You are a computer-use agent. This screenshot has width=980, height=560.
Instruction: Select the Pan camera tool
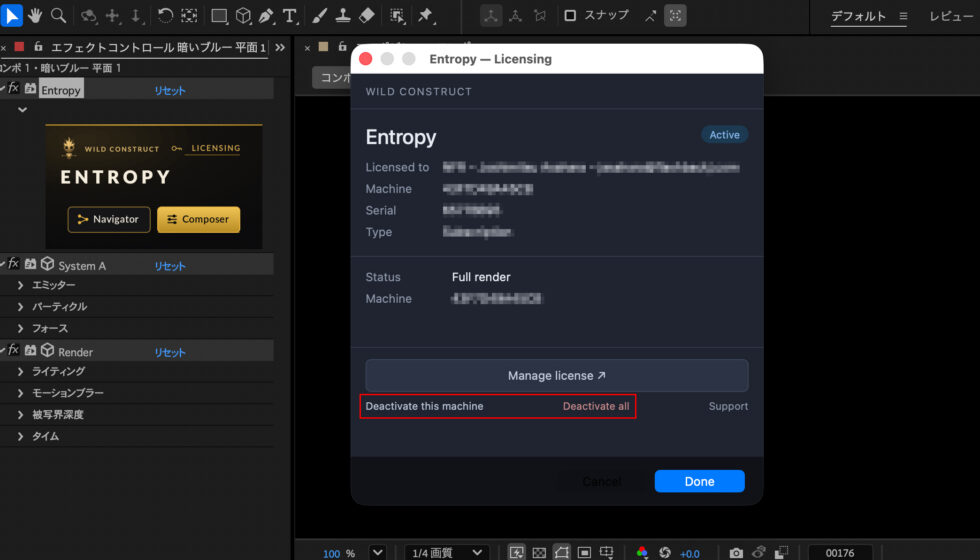coord(113,16)
